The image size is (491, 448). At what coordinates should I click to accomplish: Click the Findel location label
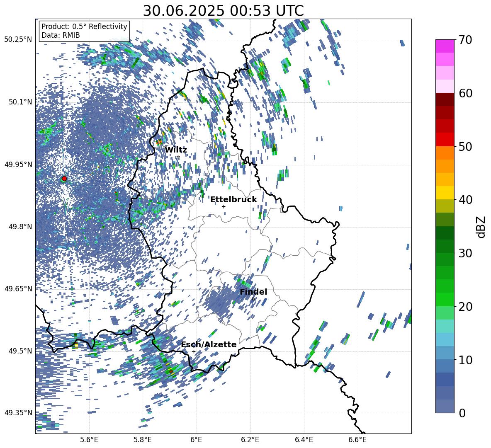pyautogui.click(x=253, y=292)
